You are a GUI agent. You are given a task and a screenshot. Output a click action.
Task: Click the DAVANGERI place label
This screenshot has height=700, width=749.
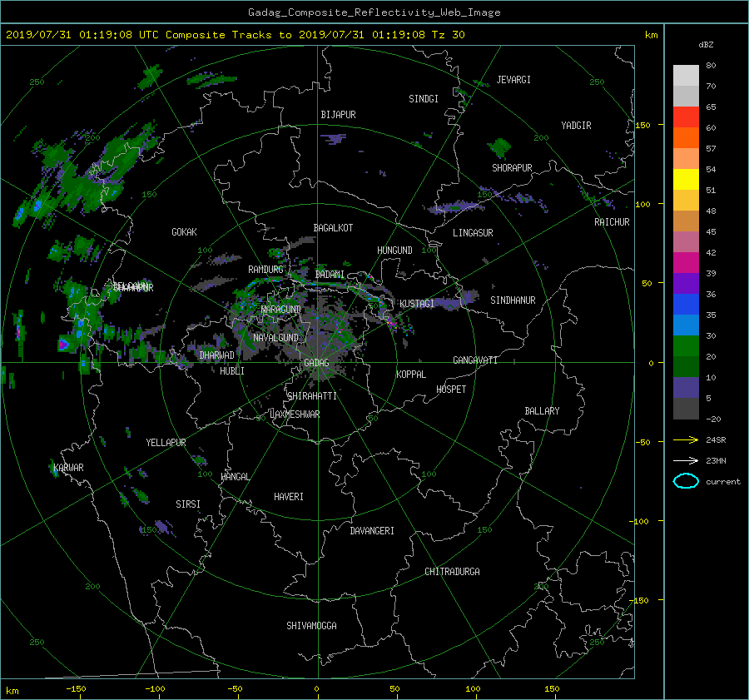pyautogui.click(x=372, y=531)
